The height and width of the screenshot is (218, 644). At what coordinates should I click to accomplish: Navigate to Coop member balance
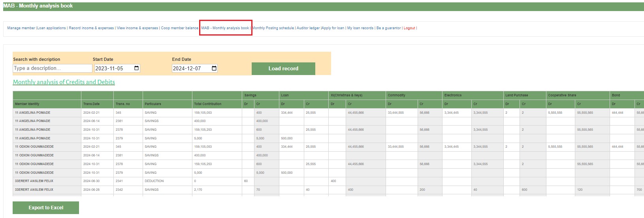pos(179,28)
